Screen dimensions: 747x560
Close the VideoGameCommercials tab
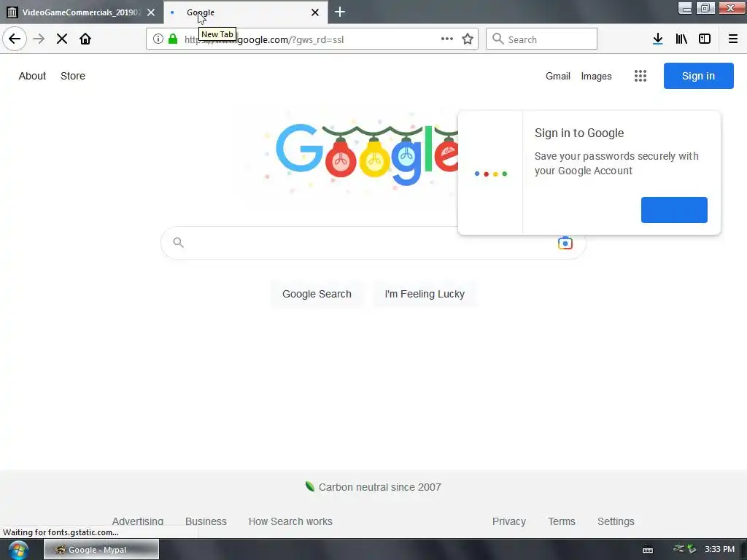click(x=151, y=12)
